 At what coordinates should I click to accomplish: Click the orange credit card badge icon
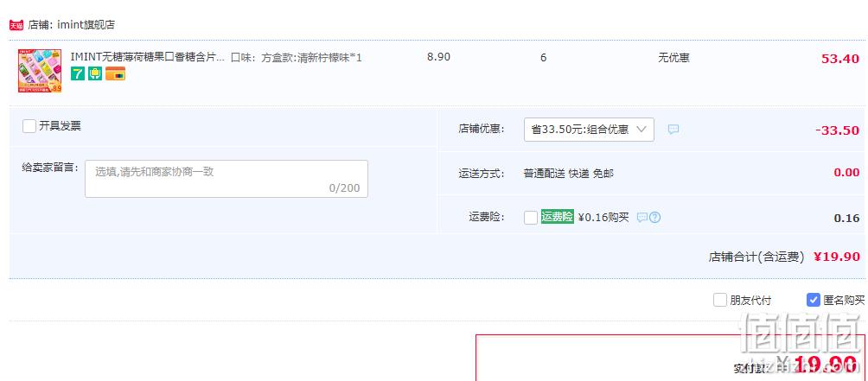pos(115,73)
